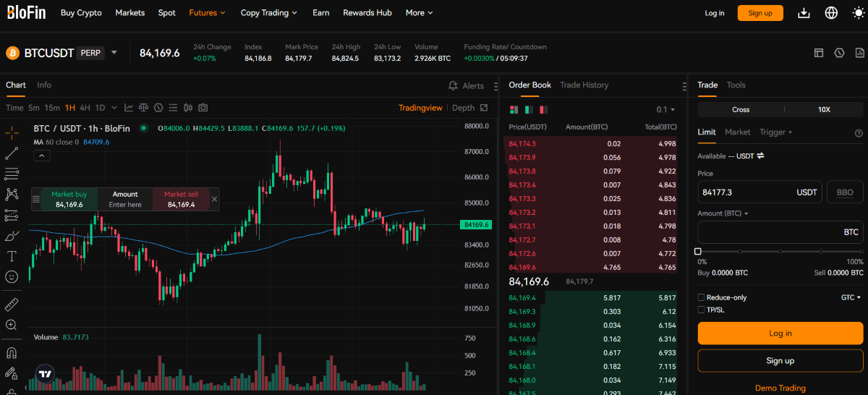Go to Rewards Hub
Image resolution: width=868 pixels, height=395 pixels.
tap(367, 13)
